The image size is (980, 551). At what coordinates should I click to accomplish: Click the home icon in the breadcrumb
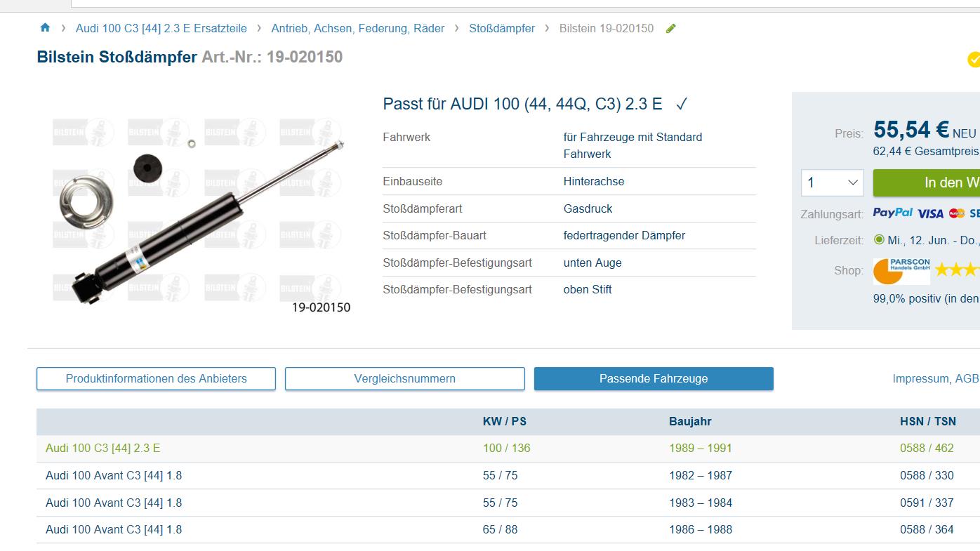click(x=45, y=28)
